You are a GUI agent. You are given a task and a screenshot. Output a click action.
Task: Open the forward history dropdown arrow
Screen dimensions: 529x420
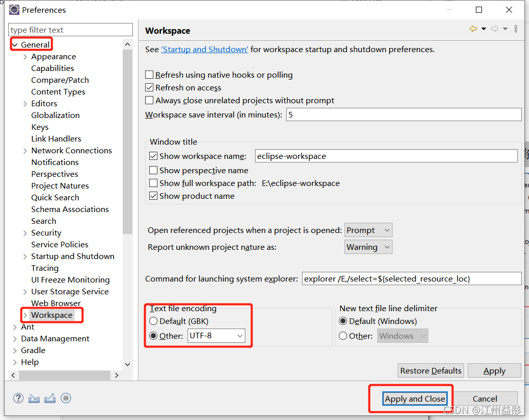click(505, 29)
